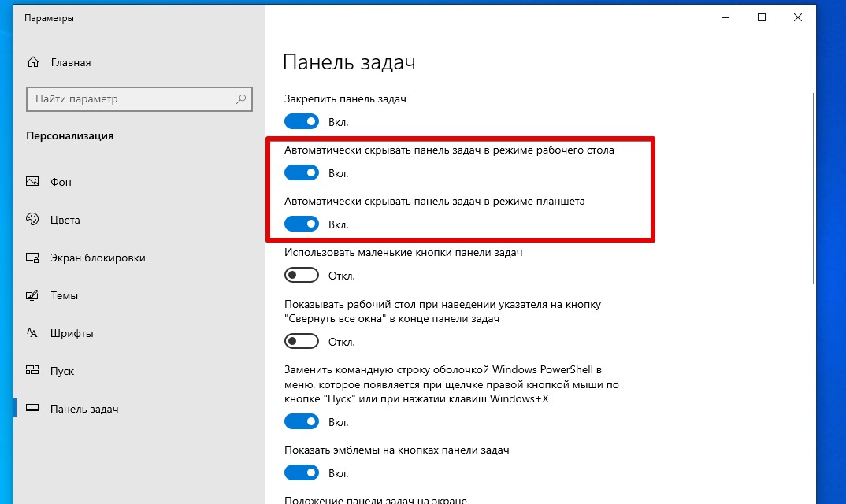The image size is (846, 504).
Task: Maximize the Параметры window
Action: tap(761, 17)
